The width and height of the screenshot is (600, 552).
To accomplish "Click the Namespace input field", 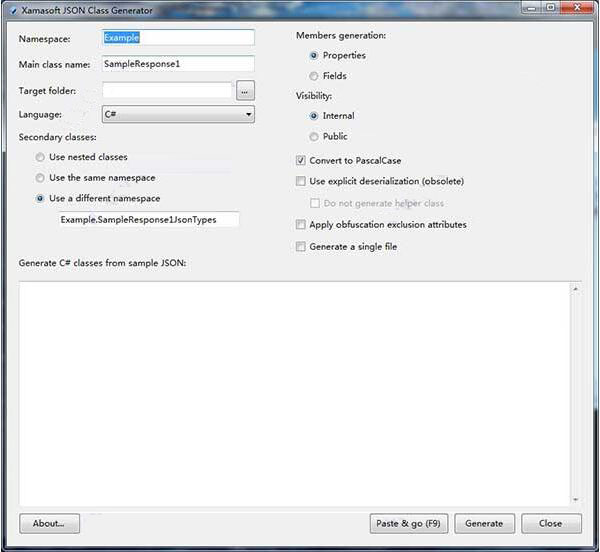I will click(x=178, y=37).
